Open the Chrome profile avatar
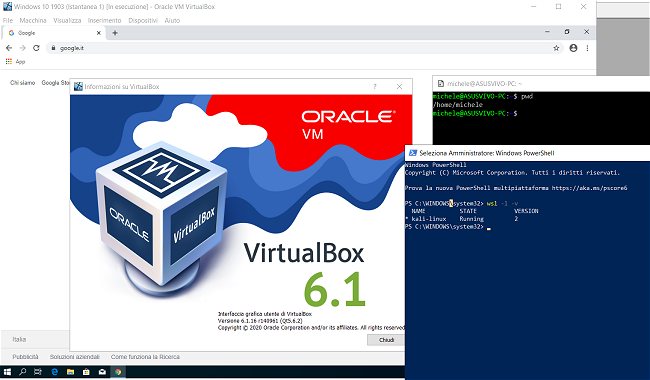 coord(573,48)
